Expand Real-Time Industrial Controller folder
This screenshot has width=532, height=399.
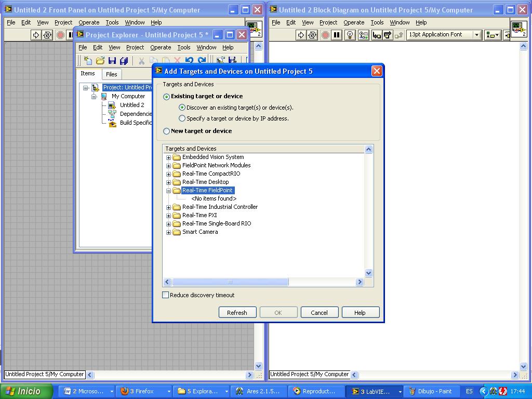[x=168, y=207]
